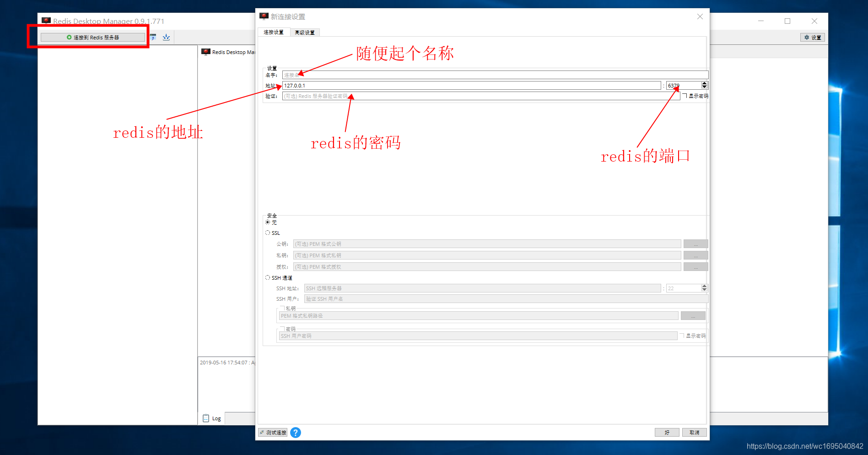Close the 新连接设置 dialog
868x455 pixels.
click(700, 16)
